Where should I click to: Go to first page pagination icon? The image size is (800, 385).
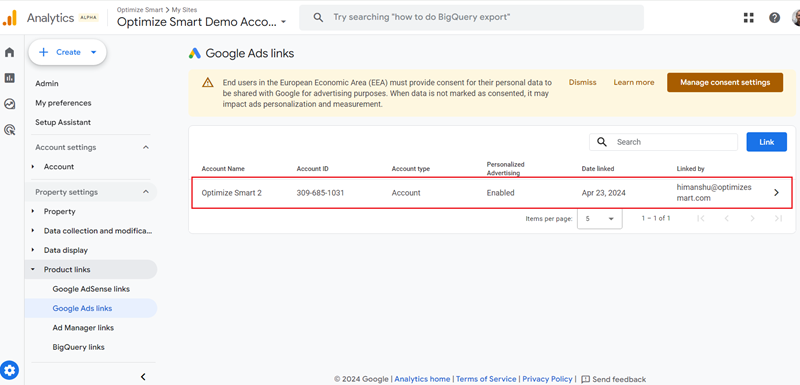tap(701, 218)
